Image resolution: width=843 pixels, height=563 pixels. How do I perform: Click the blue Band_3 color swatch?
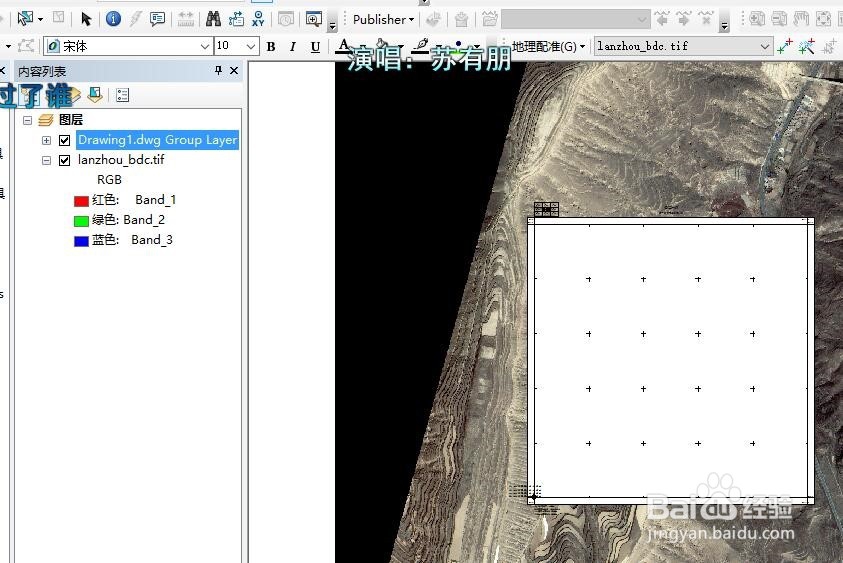click(81, 241)
